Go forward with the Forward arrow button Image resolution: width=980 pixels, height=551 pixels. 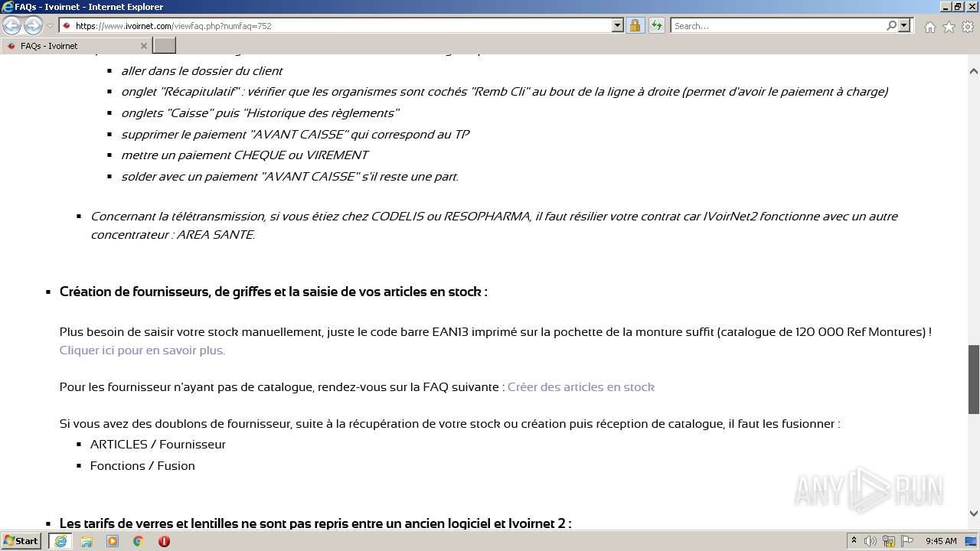[33, 26]
